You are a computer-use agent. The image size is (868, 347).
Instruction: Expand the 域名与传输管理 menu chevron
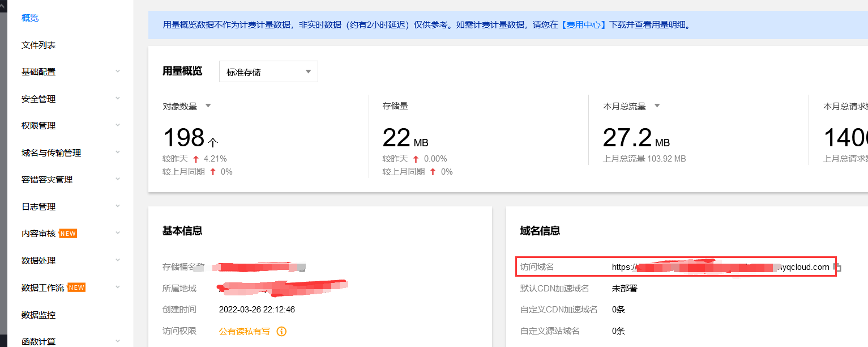(x=118, y=152)
